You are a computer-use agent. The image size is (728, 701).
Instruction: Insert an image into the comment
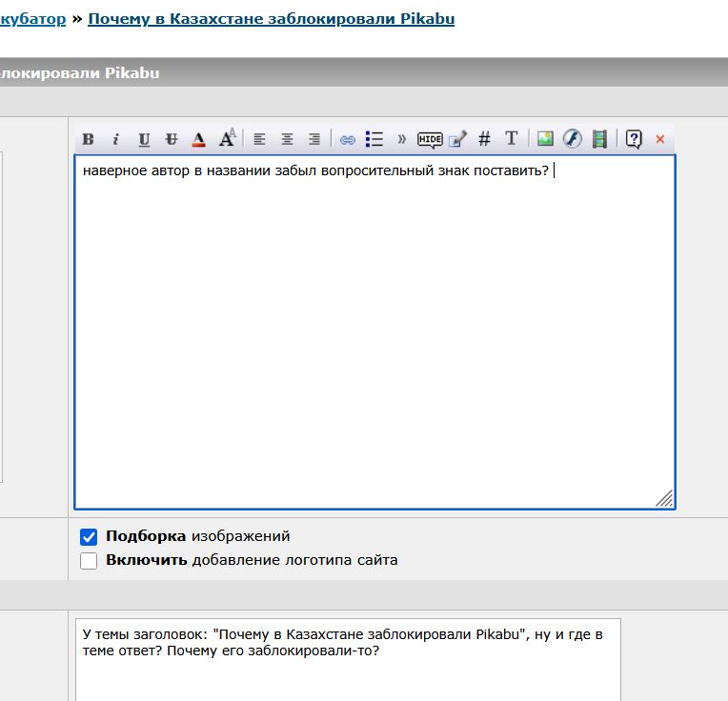tap(545, 138)
